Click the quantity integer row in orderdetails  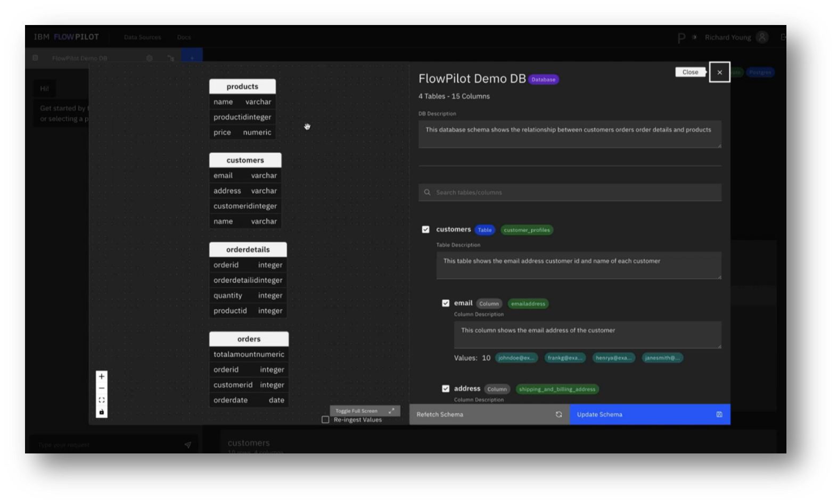(x=248, y=295)
